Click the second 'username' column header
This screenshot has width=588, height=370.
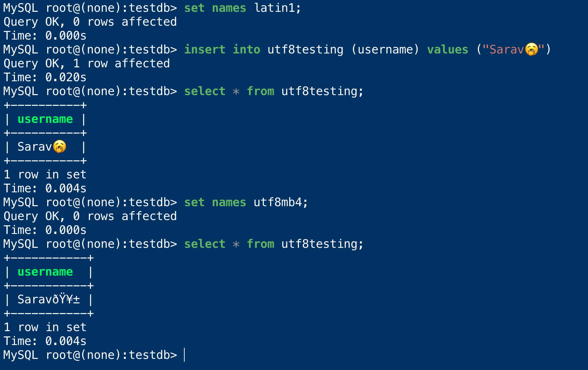pyautogui.click(x=45, y=272)
